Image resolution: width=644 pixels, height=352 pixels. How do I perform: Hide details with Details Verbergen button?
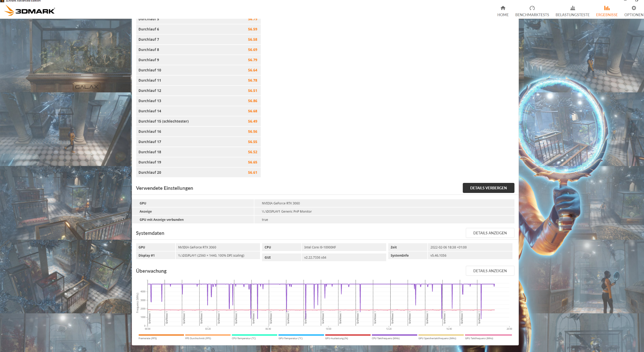click(488, 188)
